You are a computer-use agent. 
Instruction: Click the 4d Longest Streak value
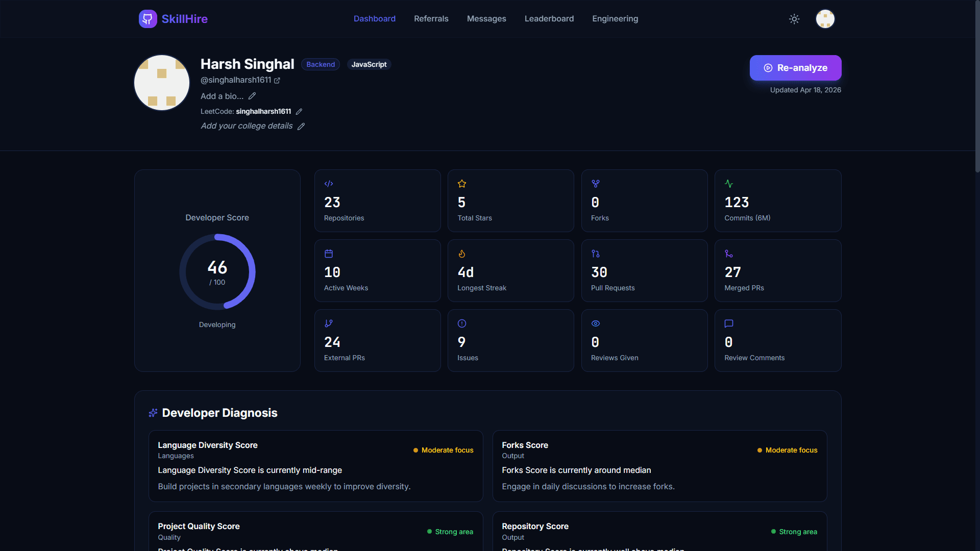point(465,272)
